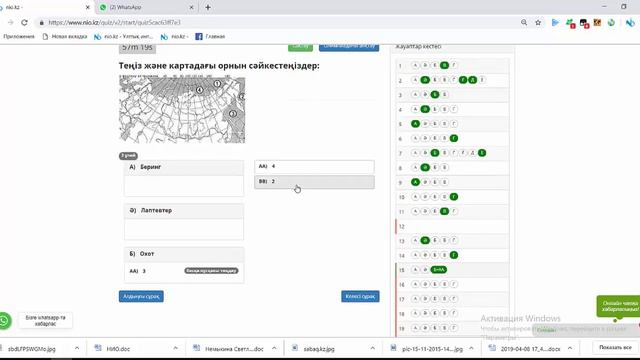Click the blue button at top of quiz
The height and width of the screenshot is (360, 640).
tap(349, 47)
